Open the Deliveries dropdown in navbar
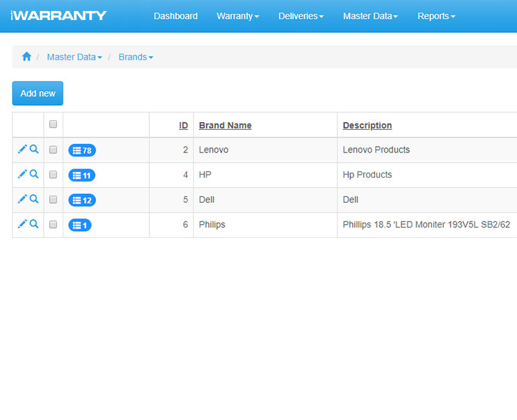Screen dimensions: 517x420 coord(301,16)
